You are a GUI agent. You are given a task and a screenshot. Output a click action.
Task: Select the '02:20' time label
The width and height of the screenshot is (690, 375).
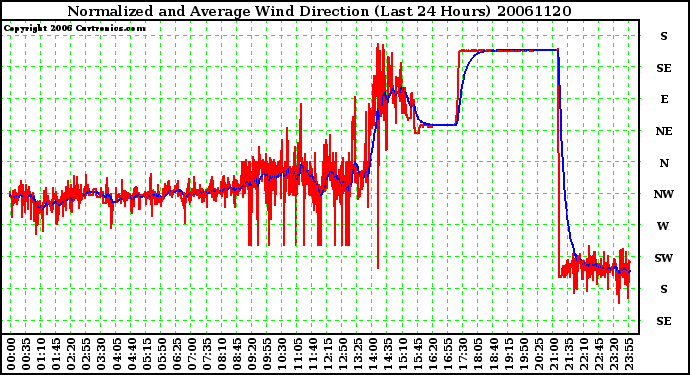coord(71,354)
